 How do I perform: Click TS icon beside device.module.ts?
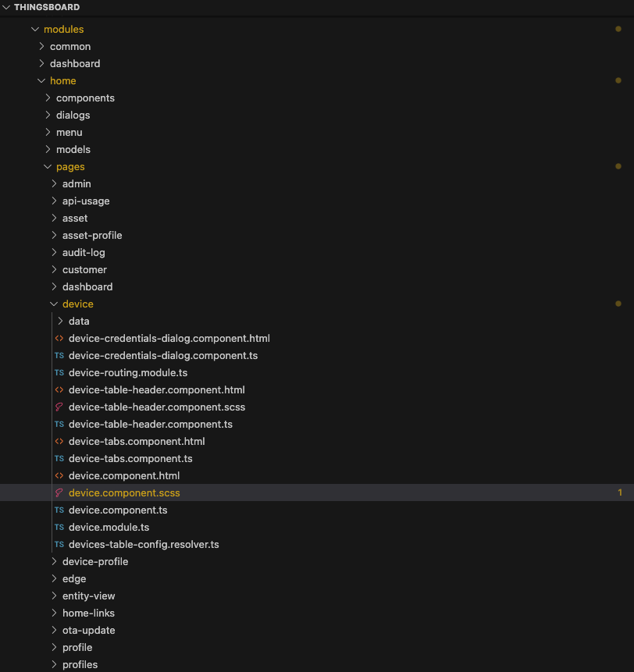59,528
